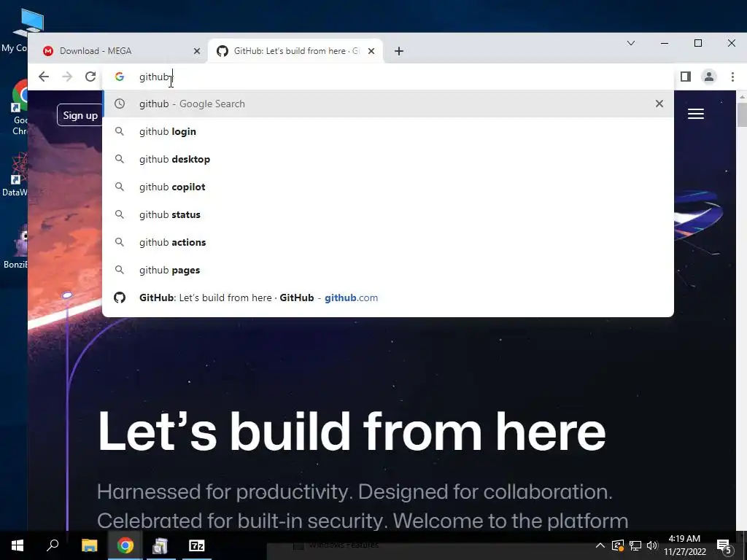
Task: Show hidden tray icons chevron
Action: coord(600,545)
